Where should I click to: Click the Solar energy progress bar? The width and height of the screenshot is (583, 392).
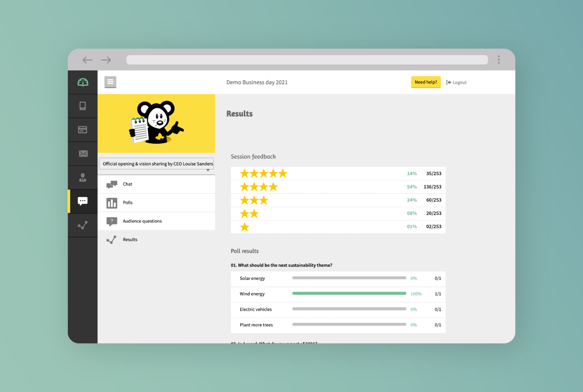pyautogui.click(x=349, y=278)
